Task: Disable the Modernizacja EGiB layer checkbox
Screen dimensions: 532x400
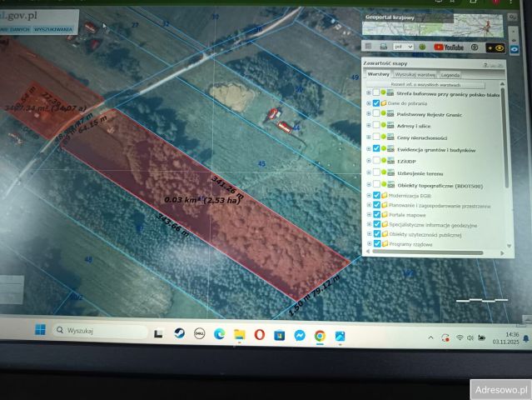Action: 376,194
